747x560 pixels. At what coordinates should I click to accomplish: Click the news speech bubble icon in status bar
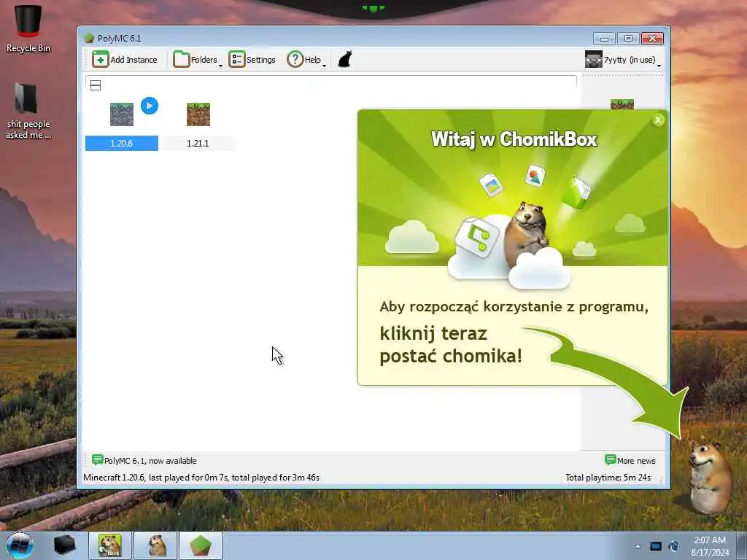click(x=97, y=459)
